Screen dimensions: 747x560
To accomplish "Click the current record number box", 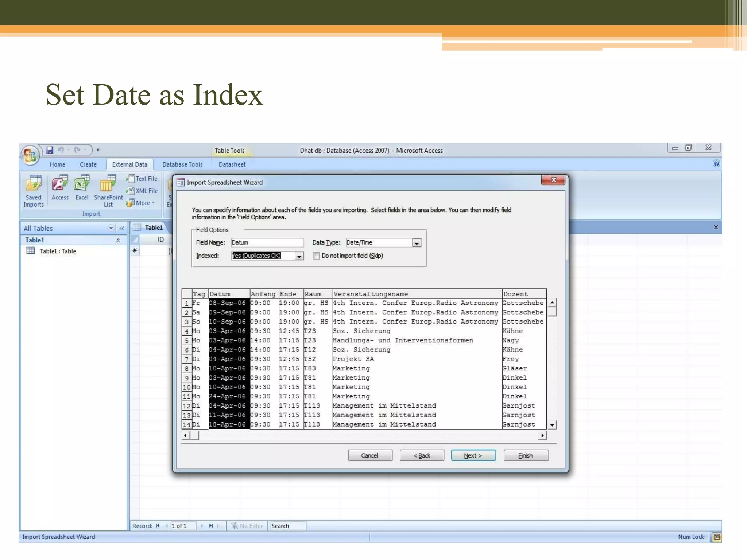I will pos(183,526).
